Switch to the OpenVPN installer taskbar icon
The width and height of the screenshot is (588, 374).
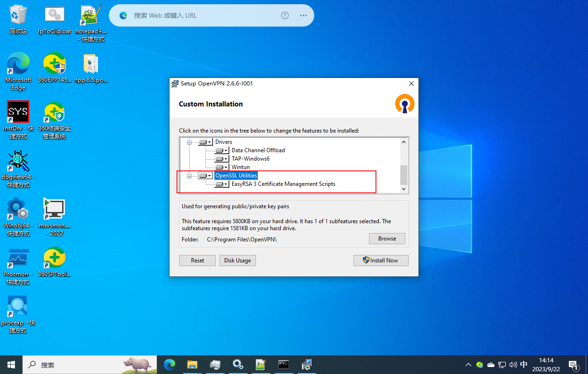[x=306, y=365]
